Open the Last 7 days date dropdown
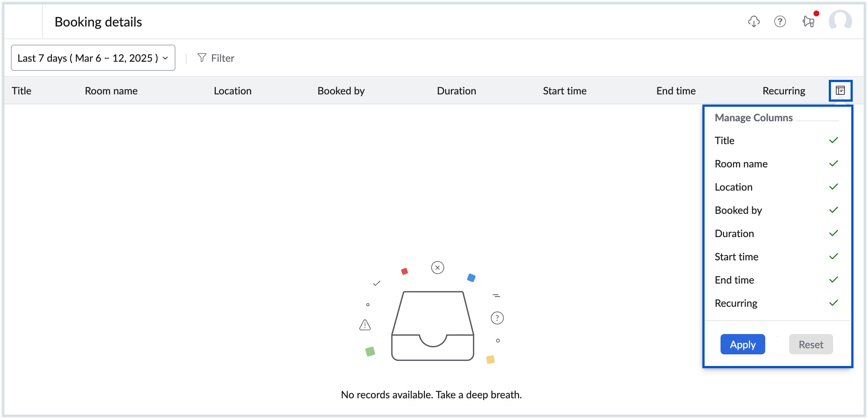 93,58
